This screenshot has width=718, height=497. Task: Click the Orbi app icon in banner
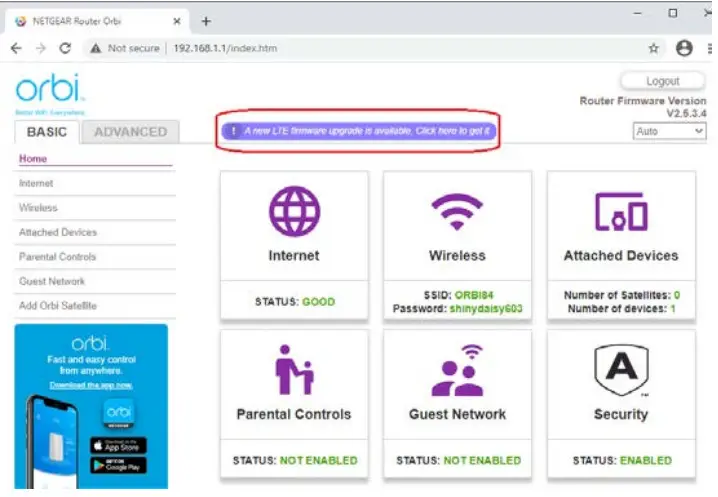[x=118, y=414]
